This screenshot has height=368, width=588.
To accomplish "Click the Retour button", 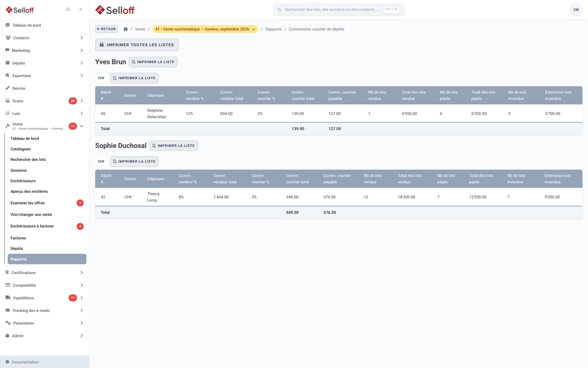I will pyautogui.click(x=107, y=29).
